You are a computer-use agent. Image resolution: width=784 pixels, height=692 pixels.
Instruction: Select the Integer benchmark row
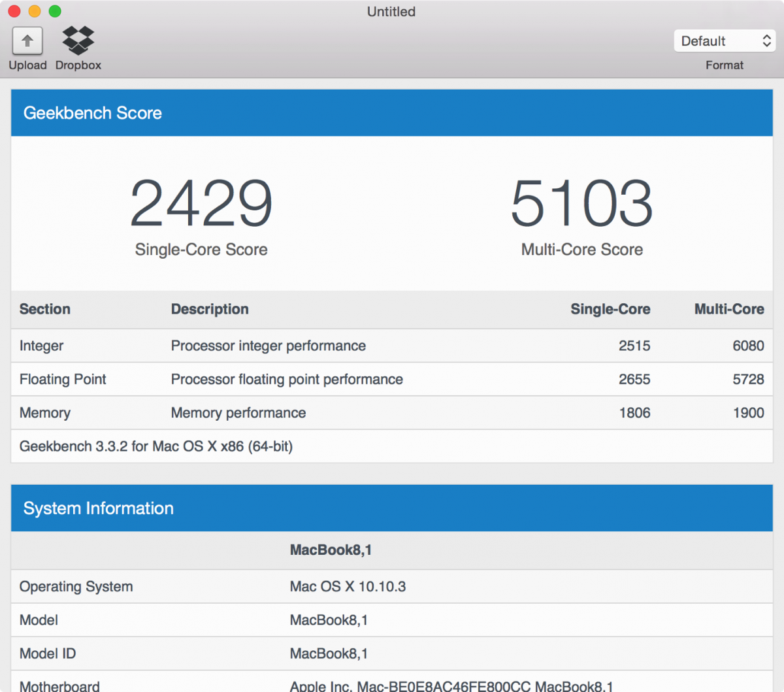392,346
